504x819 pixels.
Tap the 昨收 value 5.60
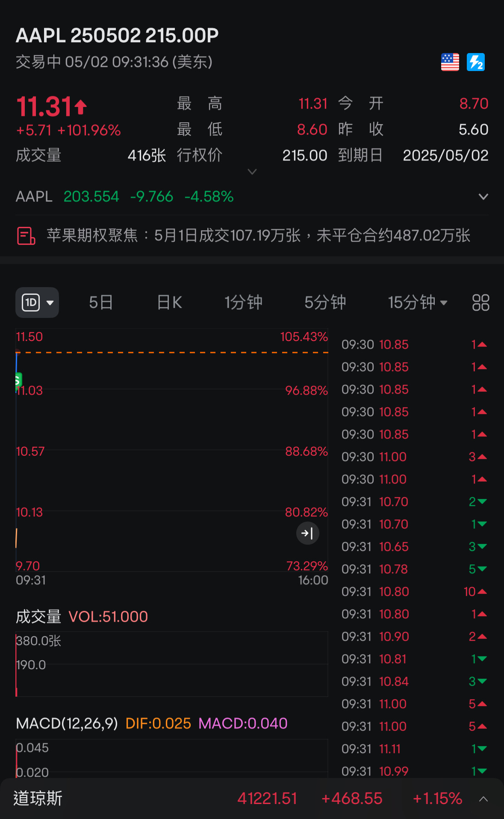click(473, 129)
